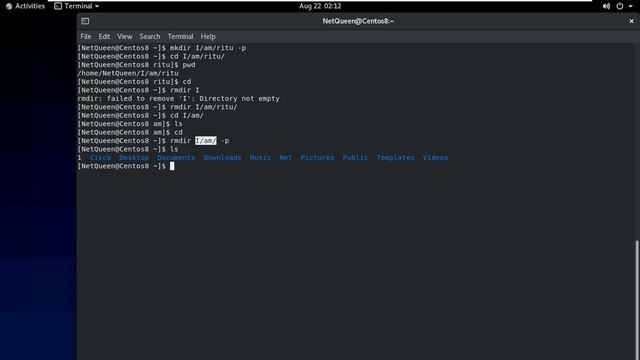Image resolution: width=640 pixels, height=360 pixels.
Task: Open the Search menu
Action: tap(150, 36)
